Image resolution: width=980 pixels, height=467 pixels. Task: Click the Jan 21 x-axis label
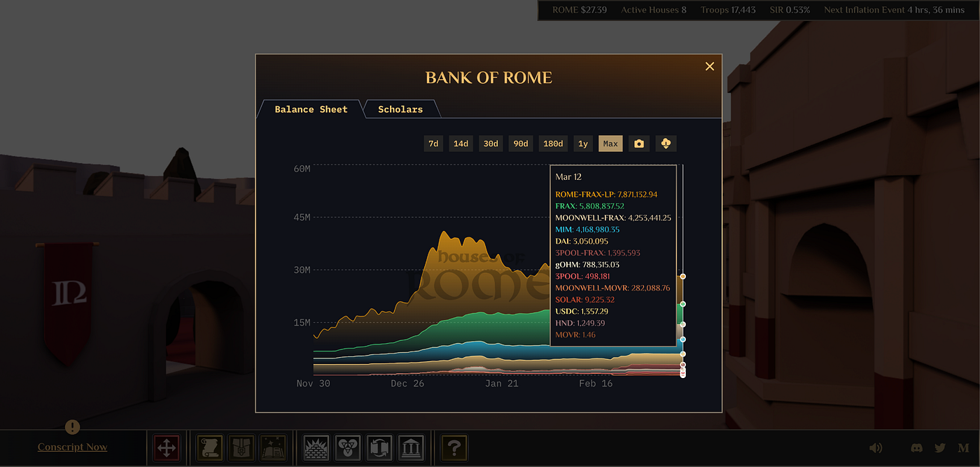(503, 384)
